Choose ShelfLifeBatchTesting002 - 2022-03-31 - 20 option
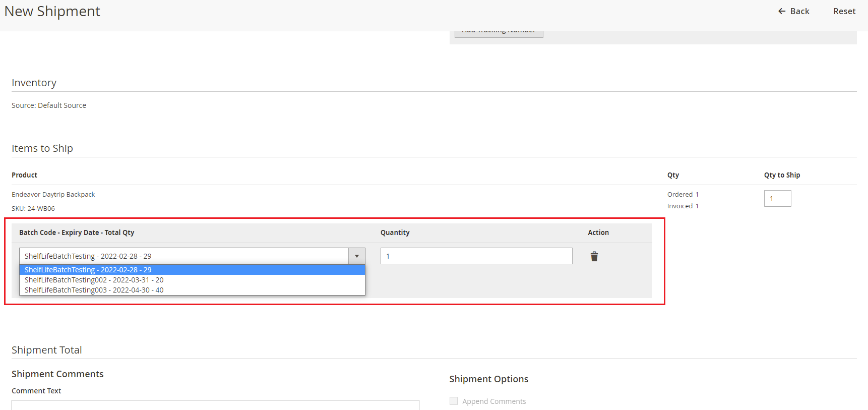Viewport: 868px width, 410px height. [94, 280]
